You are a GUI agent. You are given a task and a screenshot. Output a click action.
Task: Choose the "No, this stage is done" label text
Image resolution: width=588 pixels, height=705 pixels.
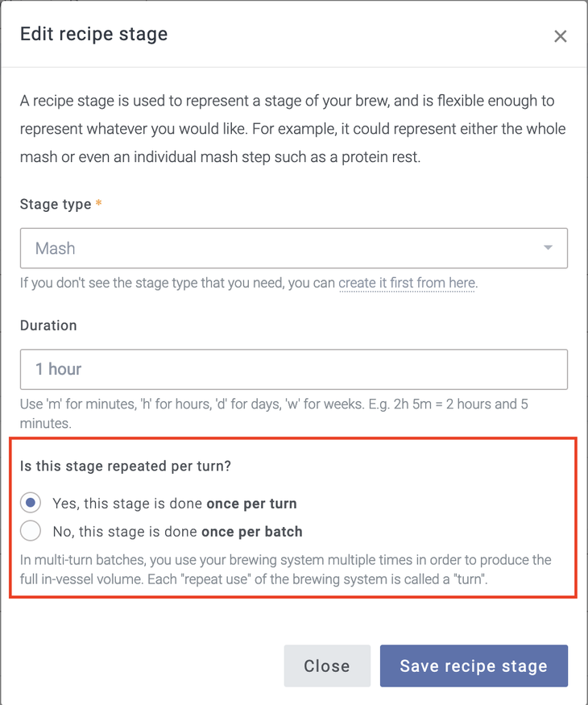125,532
